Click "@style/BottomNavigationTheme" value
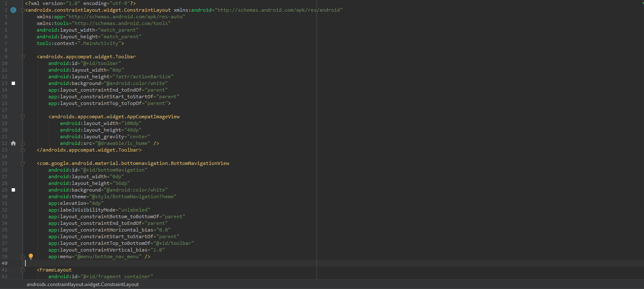644x289 pixels. (x=132, y=197)
